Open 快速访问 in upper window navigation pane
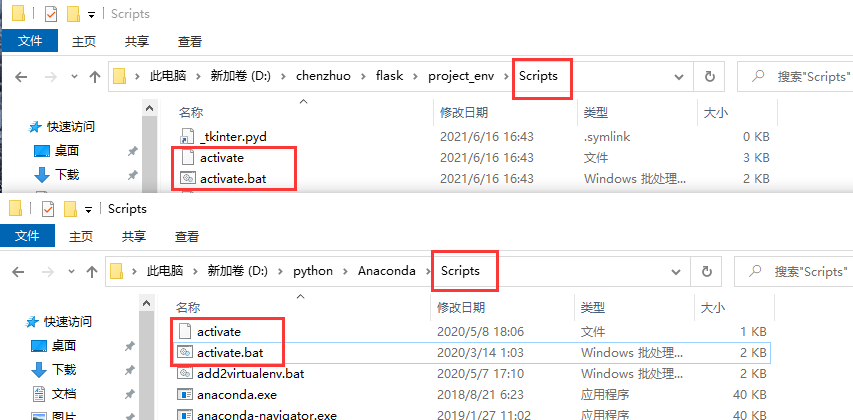Image resolution: width=853 pixels, height=420 pixels. (71, 127)
